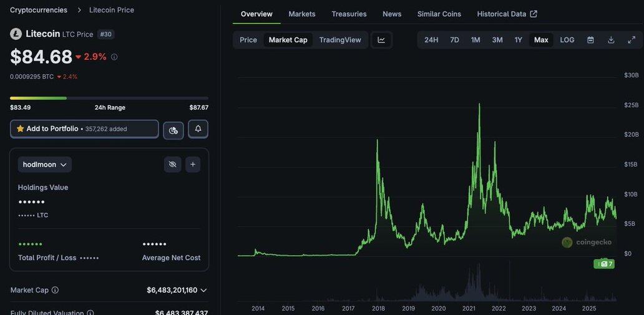This screenshot has width=644, height=315.
Task: Expand the Market Cap value chevron
Action: coord(203,290)
